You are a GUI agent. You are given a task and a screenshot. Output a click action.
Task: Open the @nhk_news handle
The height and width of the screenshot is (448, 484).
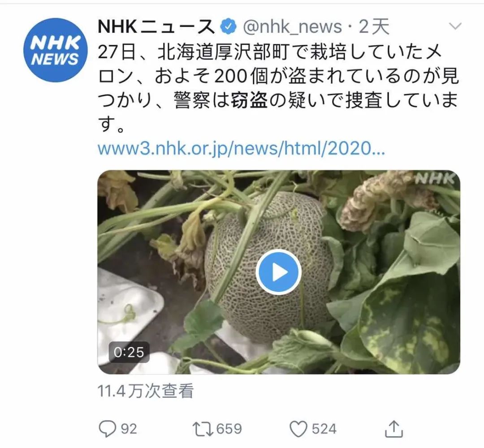292,27
